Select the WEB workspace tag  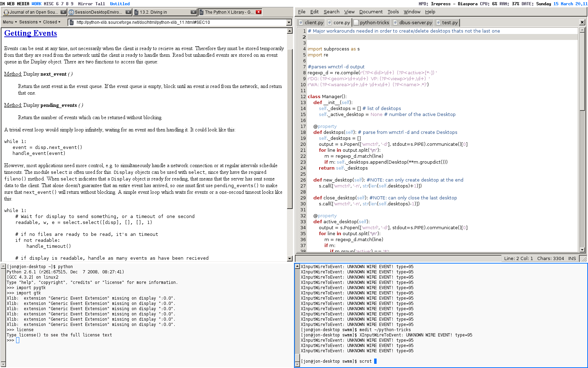pos(11,4)
